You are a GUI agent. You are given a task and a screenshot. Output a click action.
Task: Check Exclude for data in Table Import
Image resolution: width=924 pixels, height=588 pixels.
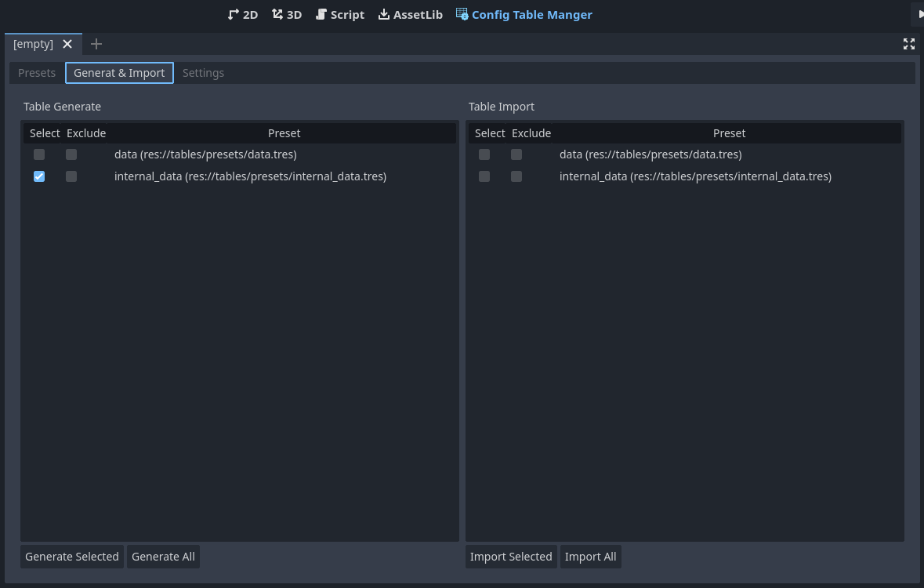tap(516, 154)
